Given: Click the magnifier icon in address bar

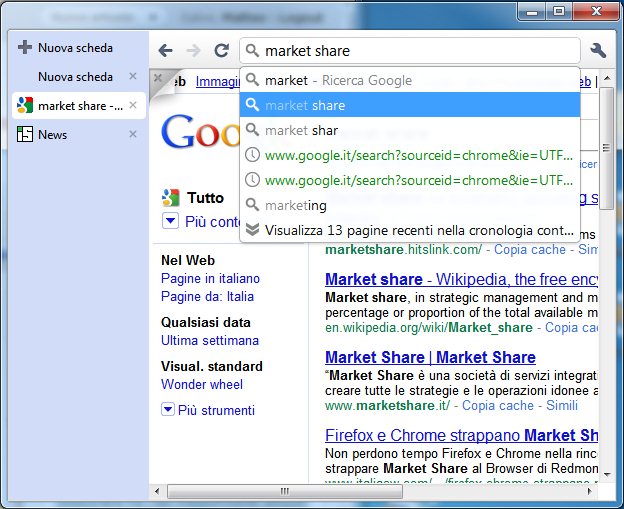Looking at the screenshot, I should tap(252, 51).
